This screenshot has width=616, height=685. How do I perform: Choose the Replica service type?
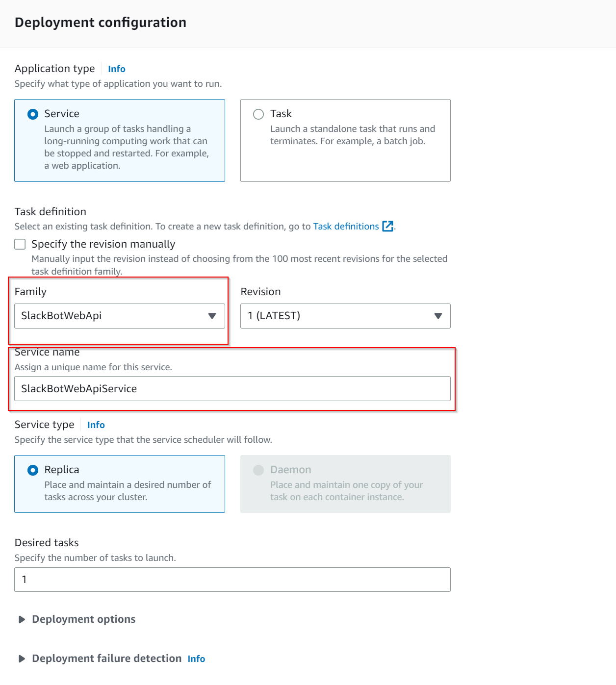[32, 470]
